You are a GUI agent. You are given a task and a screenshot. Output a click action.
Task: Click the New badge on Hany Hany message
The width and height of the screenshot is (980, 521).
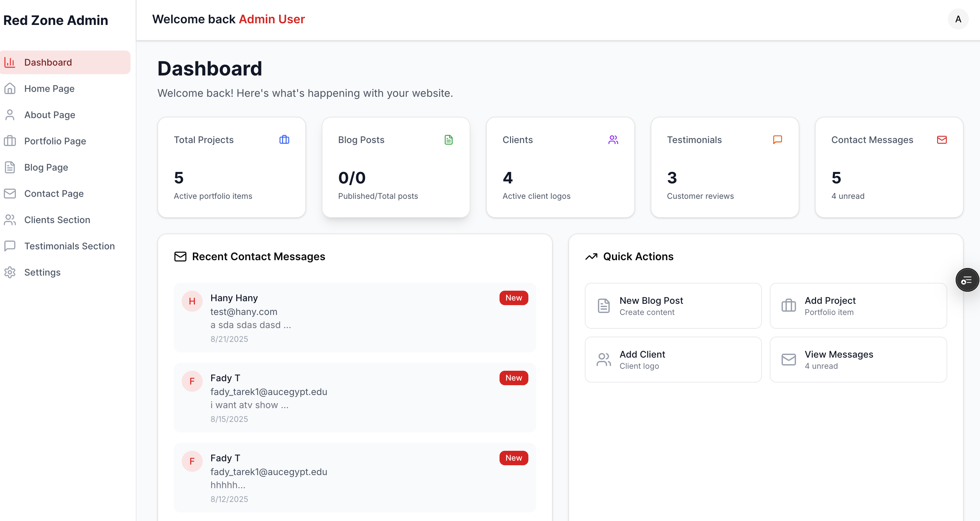(514, 298)
